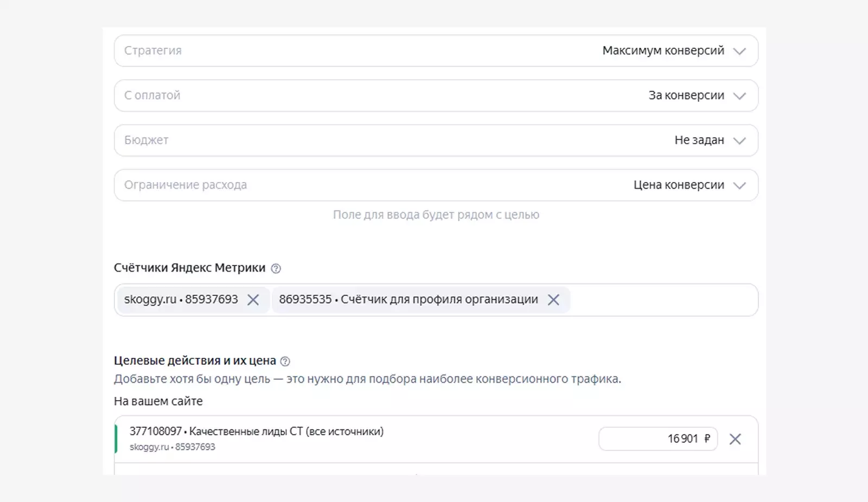Open help icon for Целевые действия и их цена
Viewport: 868px width, 502px height.
pyautogui.click(x=285, y=362)
